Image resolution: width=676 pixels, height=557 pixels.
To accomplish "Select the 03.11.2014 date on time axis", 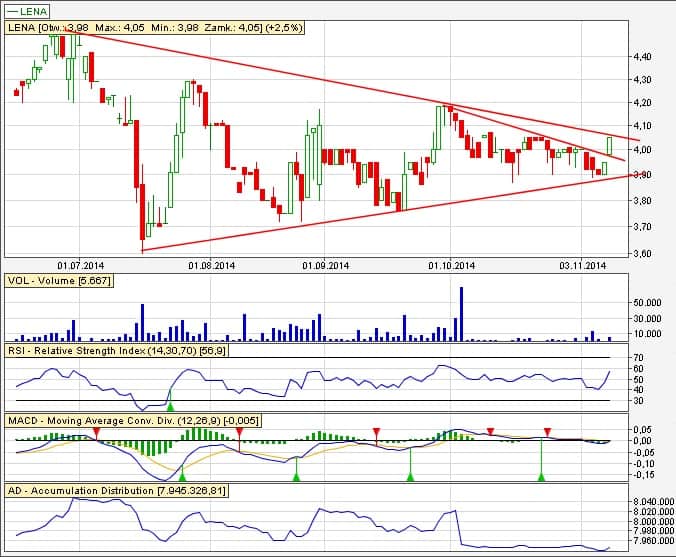I will 583,266.
